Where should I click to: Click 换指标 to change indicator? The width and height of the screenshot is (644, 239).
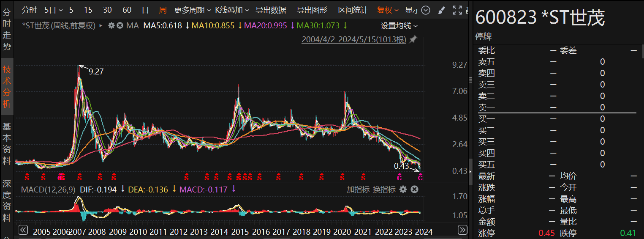pos(384,189)
